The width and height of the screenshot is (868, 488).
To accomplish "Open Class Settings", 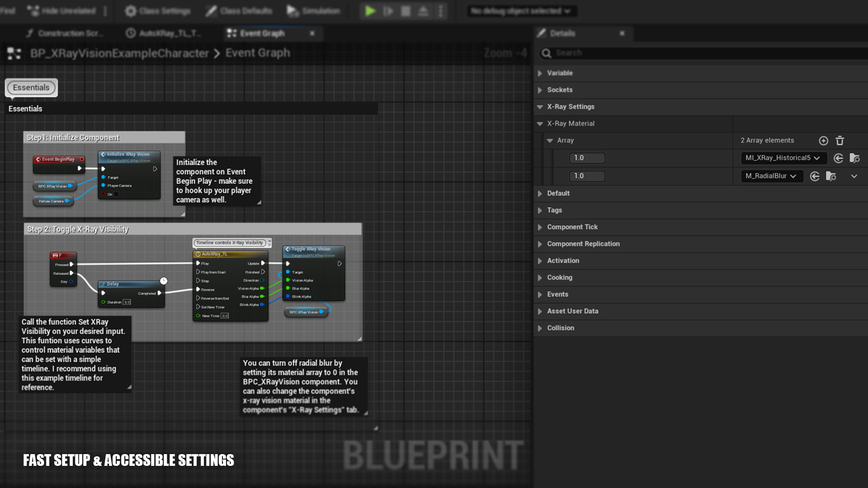I will [x=157, y=11].
